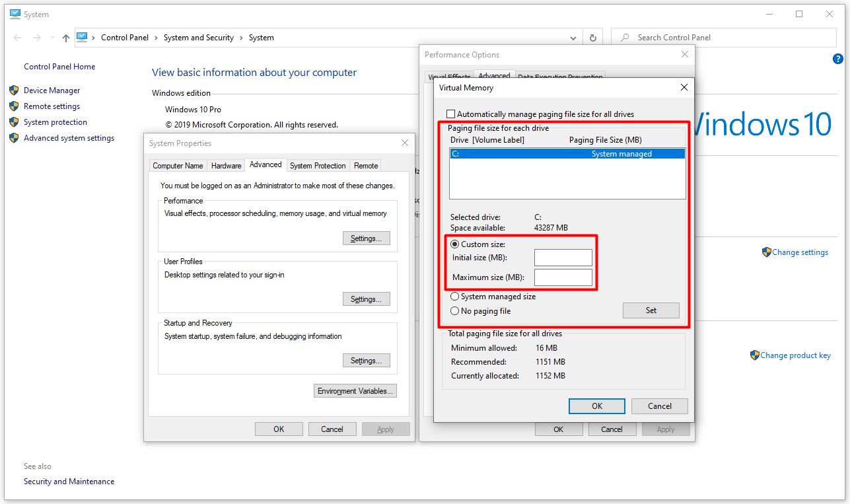Click the Initial size (MB) field
Screen dimensions: 850x504
(x=563, y=258)
